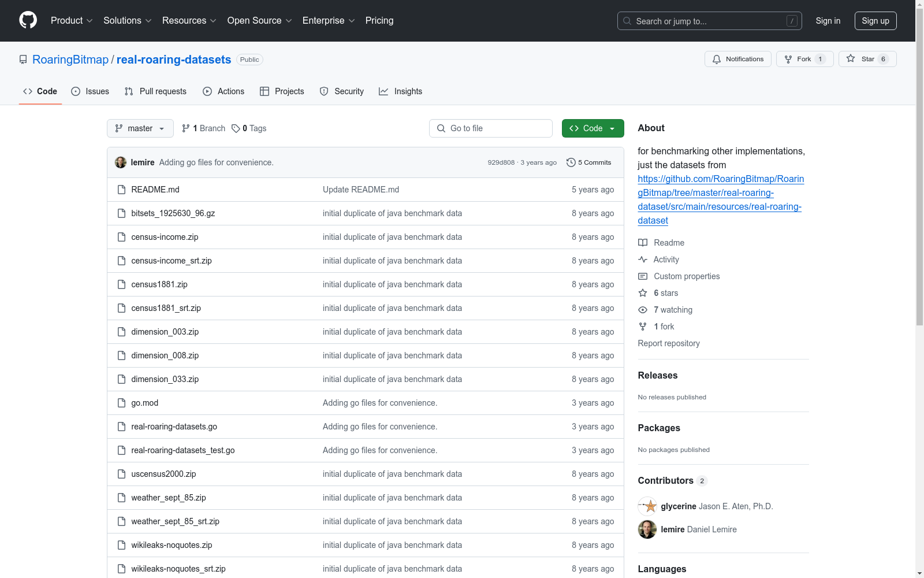Screen dimensions: 924x578
Task: Click the Sign up button
Action: pyautogui.click(x=875, y=21)
